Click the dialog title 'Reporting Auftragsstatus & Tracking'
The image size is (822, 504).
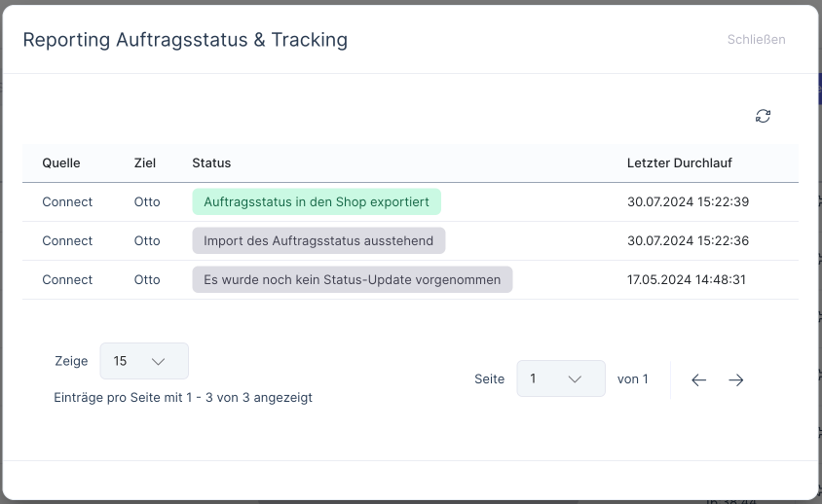(185, 40)
